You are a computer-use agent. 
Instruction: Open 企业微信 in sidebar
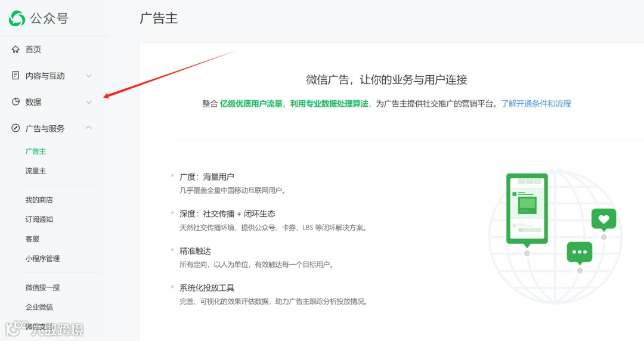click(39, 307)
